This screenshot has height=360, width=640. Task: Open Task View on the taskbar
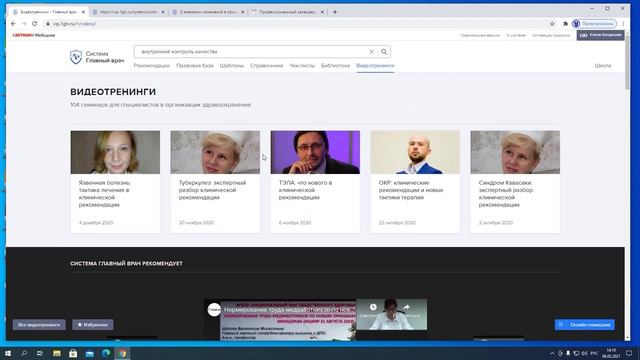[40, 353]
